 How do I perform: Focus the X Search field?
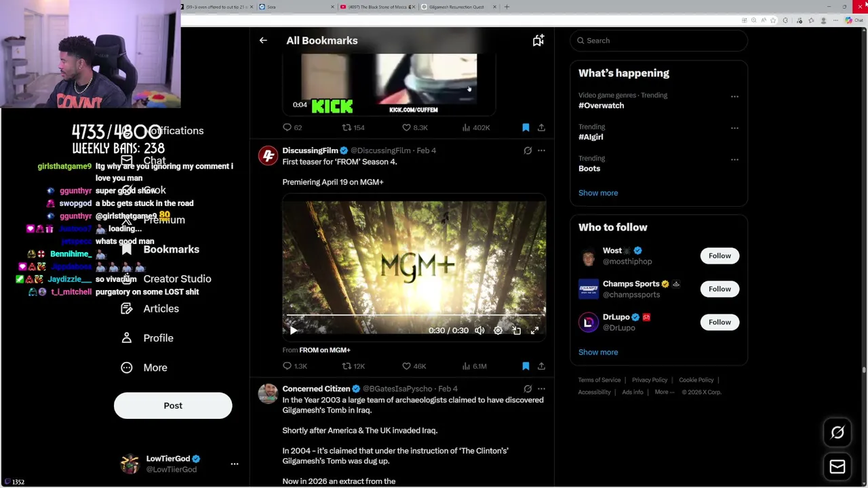pyautogui.click(x=658, y=41)
